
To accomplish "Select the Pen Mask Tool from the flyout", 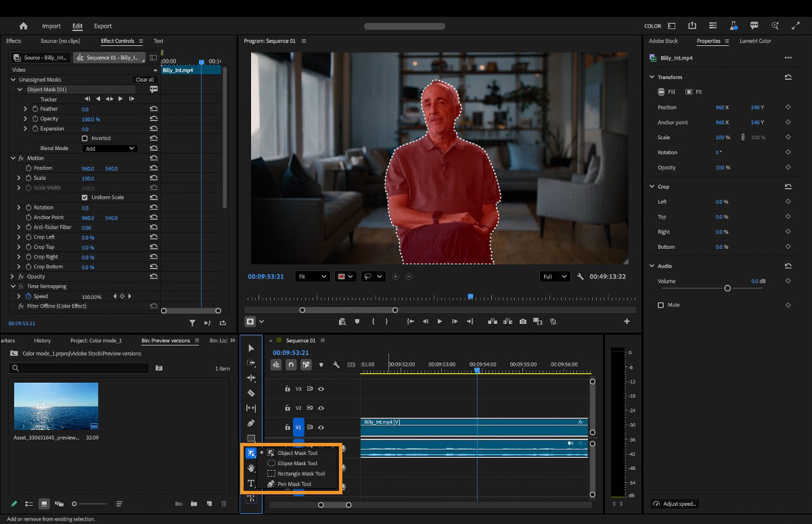I will (x=295, y=483).
